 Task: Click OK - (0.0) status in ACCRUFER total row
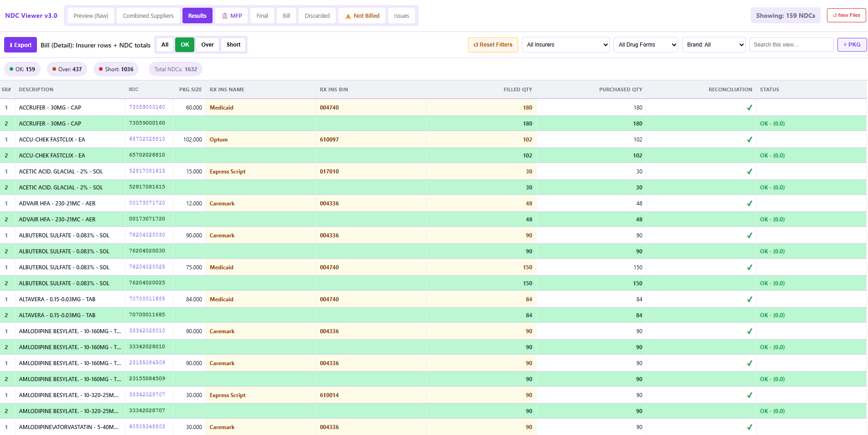[x=772, y=124]
